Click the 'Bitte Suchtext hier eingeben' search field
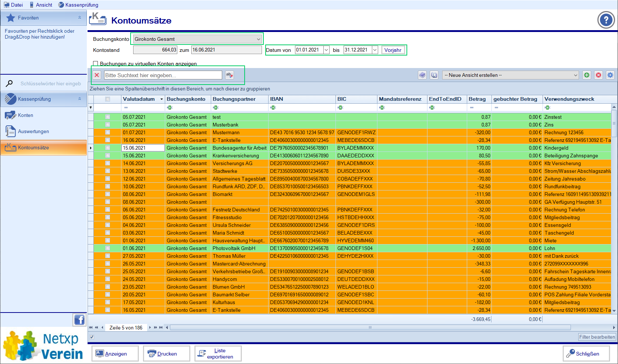 [x=163, y=75]
